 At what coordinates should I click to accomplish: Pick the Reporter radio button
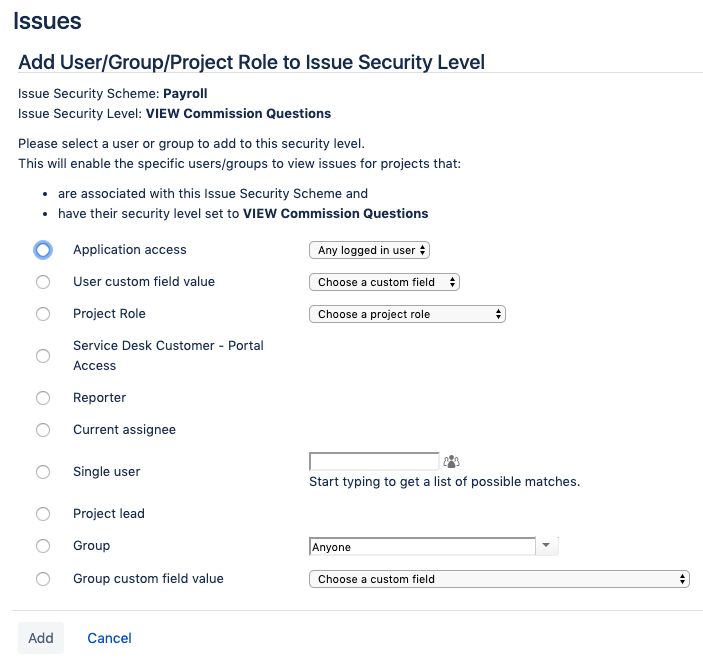42,398
